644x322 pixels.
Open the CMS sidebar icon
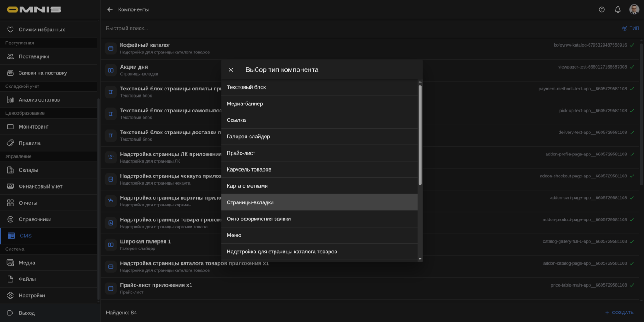pos(11,236)
